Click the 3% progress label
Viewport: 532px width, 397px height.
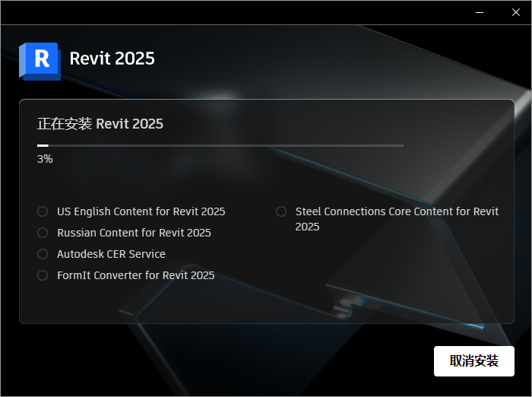45,159
